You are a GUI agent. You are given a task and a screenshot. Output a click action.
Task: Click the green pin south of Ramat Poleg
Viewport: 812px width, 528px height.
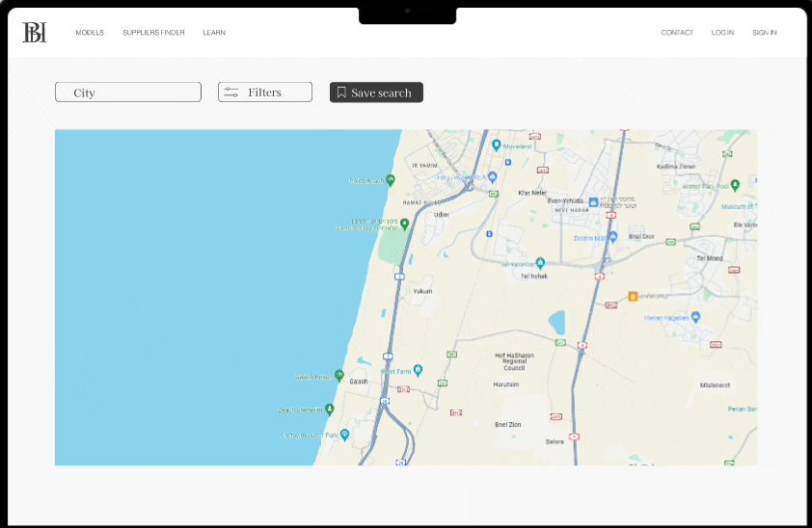pyautogui.click(x=404, y=224)
